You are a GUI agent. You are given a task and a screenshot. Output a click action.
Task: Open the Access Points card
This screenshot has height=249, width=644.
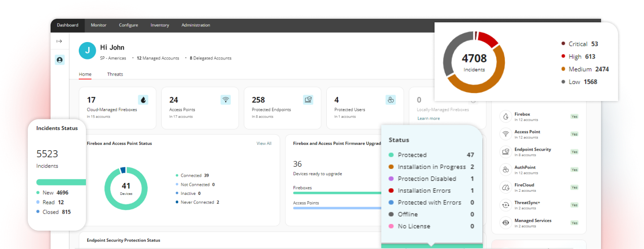click(200, 108)
